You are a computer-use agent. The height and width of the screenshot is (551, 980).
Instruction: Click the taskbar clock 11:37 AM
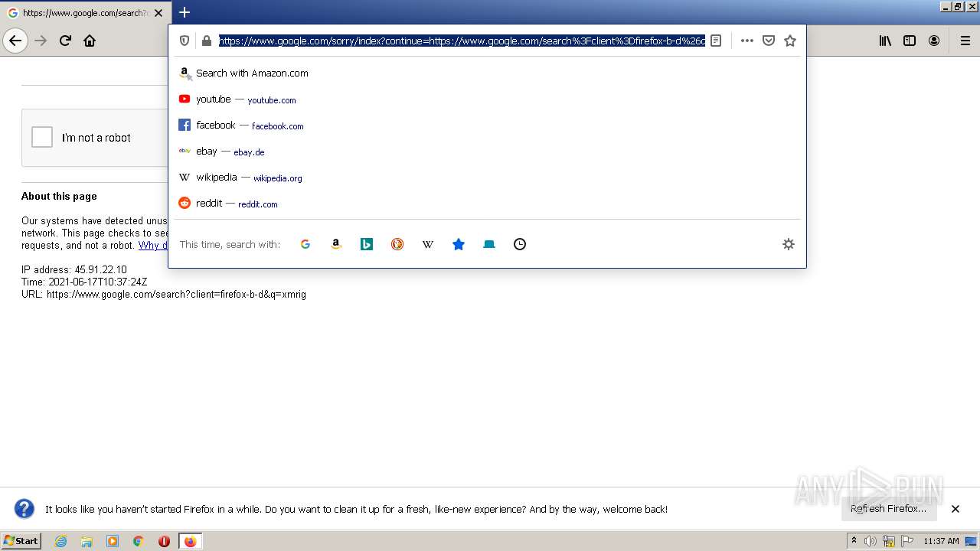(941, 541)
